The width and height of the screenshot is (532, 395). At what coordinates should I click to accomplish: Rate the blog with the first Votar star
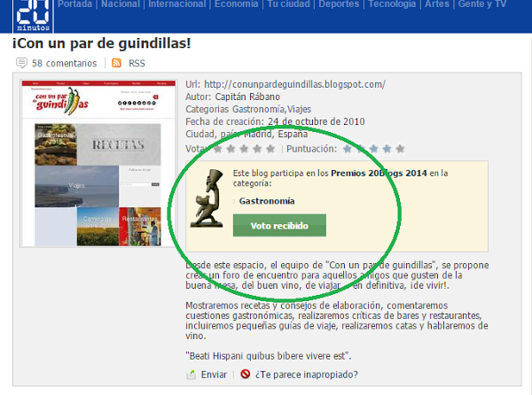[218, 149]
